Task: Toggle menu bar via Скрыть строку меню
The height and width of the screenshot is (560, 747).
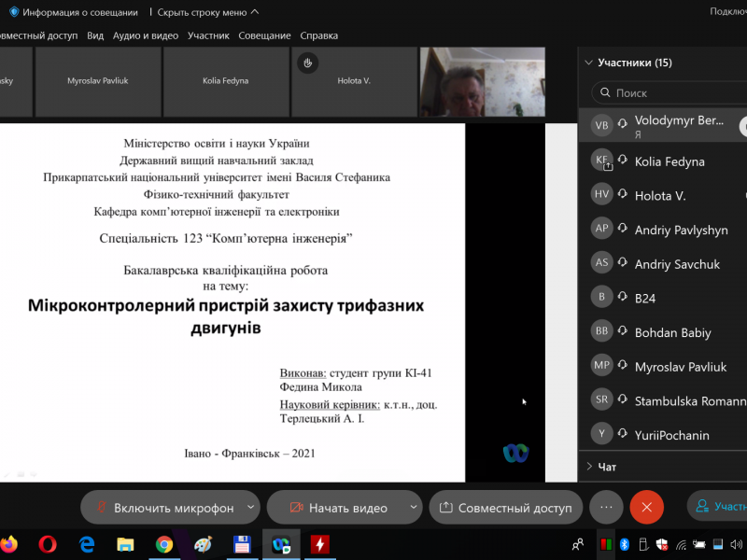Action: 207,12
